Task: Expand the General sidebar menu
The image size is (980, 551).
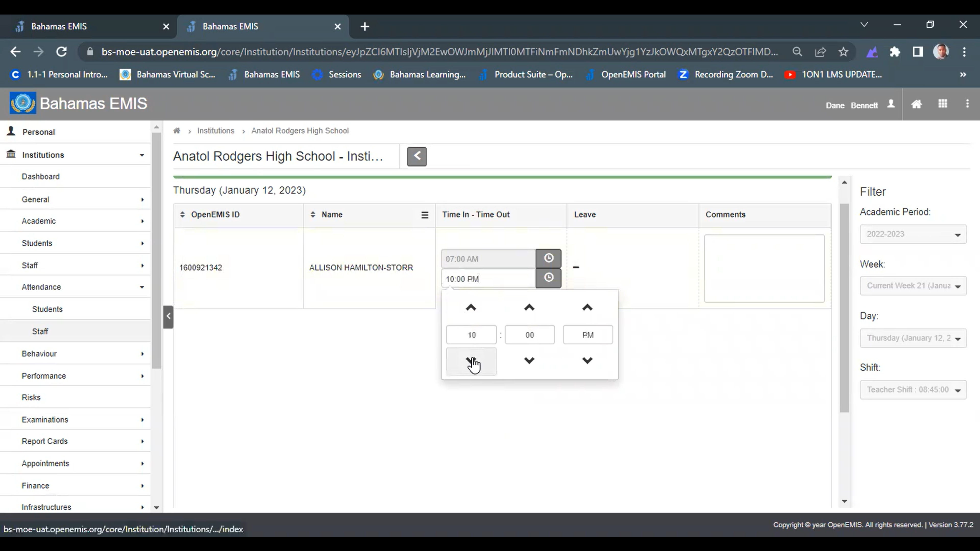Action: point(75,199)
